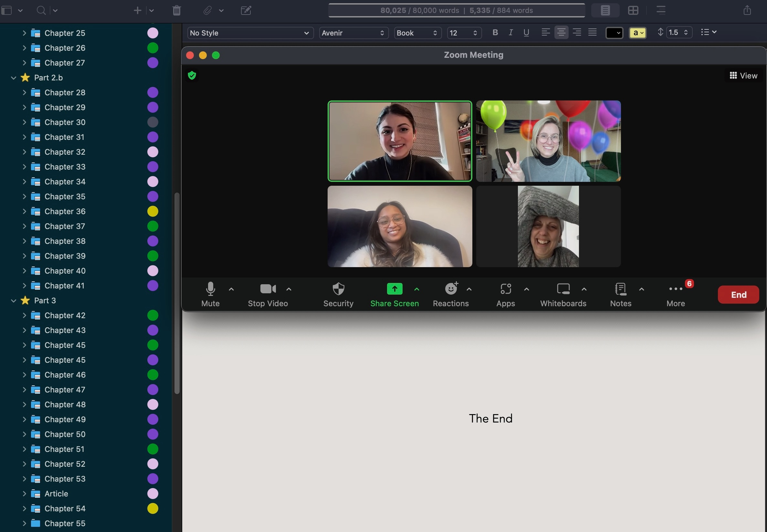This screenshot has height=532, width=767.
Task: Open the Security shield menu
Action: point(338,289)
